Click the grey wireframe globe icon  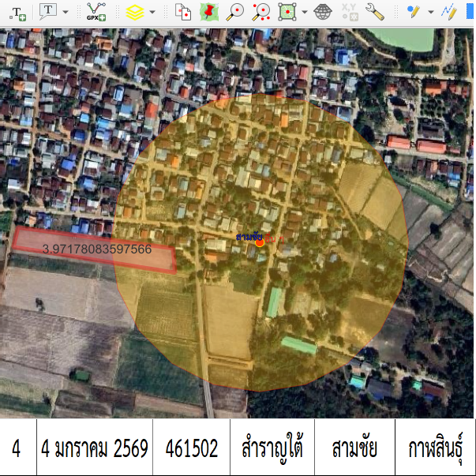322,12
